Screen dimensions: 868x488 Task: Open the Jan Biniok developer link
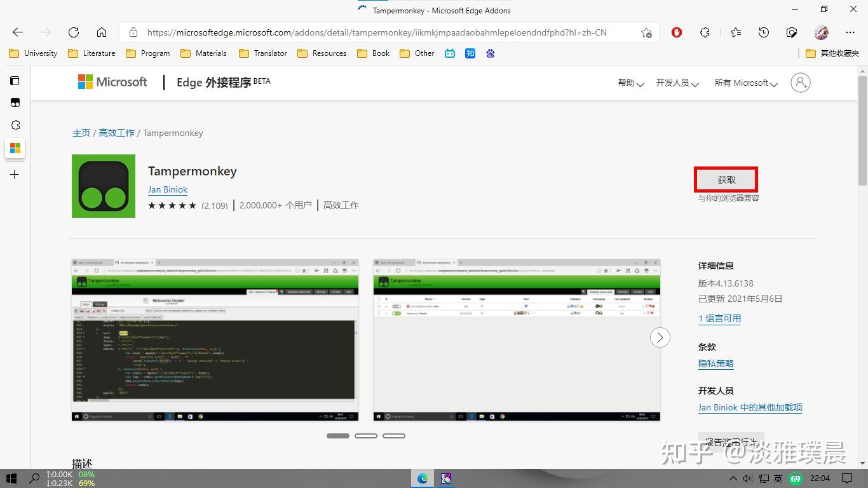coord(167,189)
